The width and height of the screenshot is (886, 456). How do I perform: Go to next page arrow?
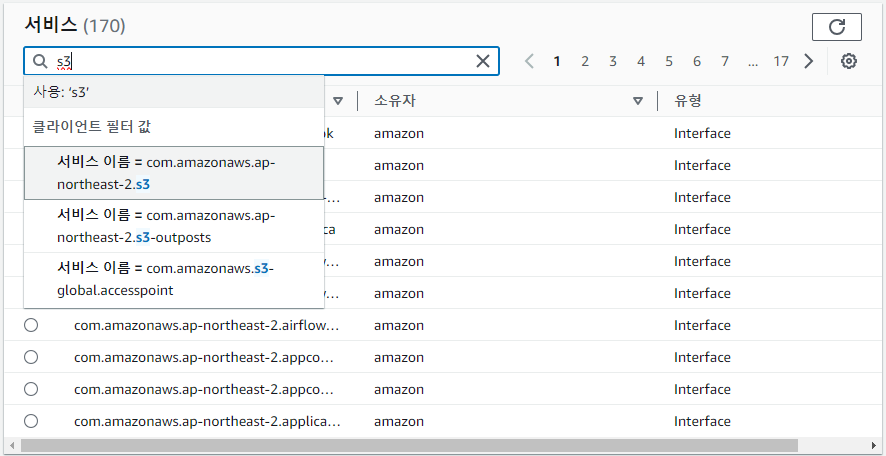(x=809, y=61)
